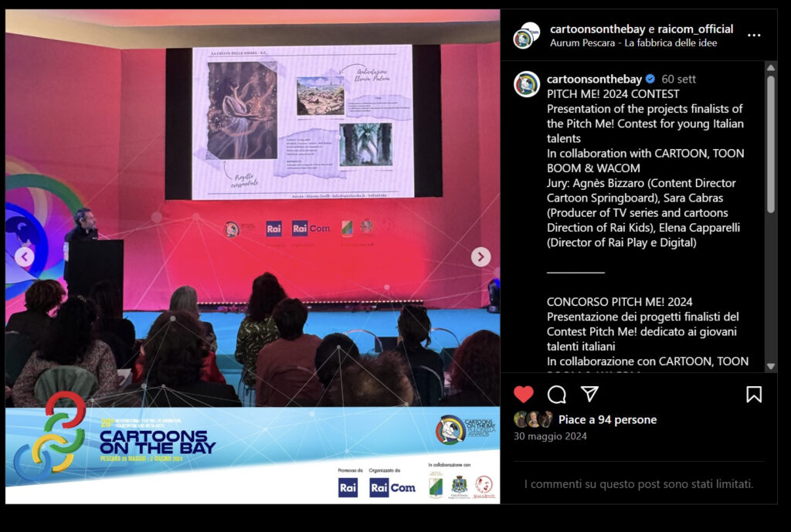The height and width of the screenshot is (532, 791).
Task: View the list of 94 likes
Action: tap(607, 420)
